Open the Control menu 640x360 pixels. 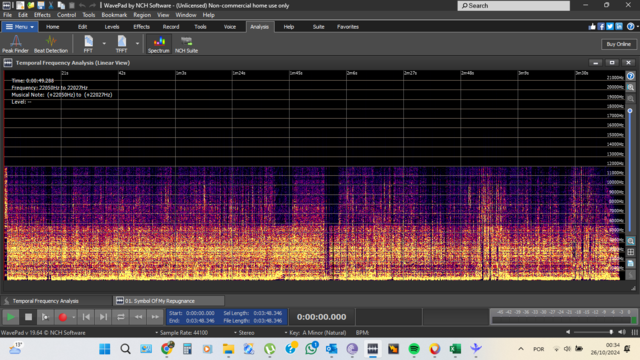(67, 15)
